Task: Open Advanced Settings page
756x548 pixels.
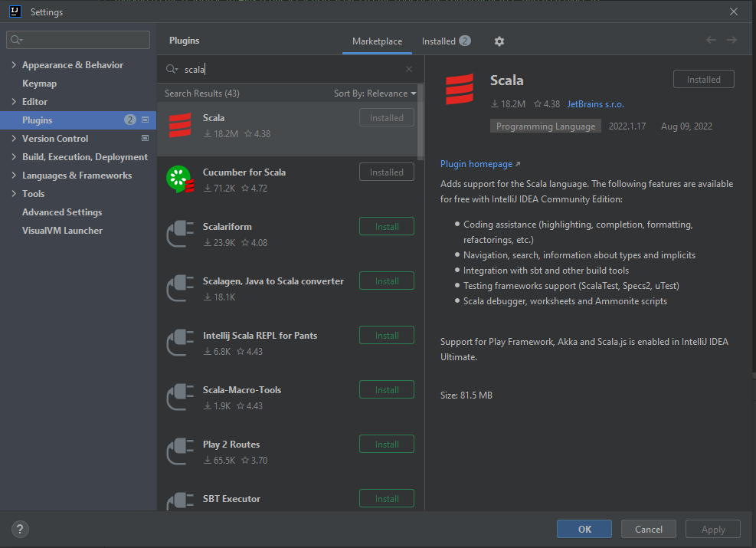Action: (62, 212)
